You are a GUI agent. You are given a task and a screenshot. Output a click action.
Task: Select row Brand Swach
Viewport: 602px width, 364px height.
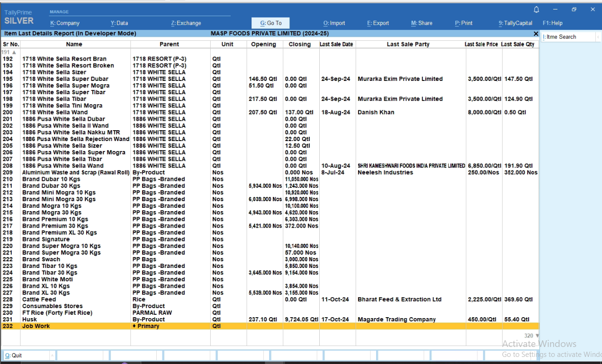270,259
